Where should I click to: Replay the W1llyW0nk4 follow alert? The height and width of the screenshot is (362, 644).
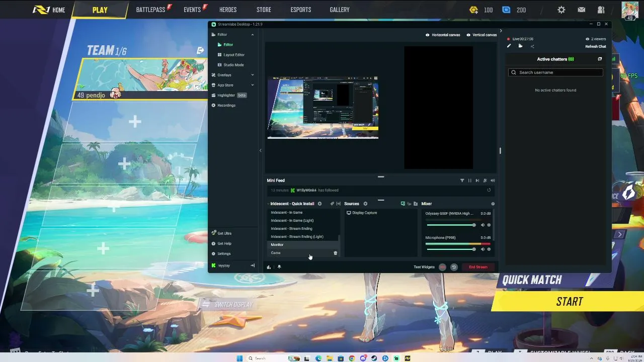click(x=489, y=190)
